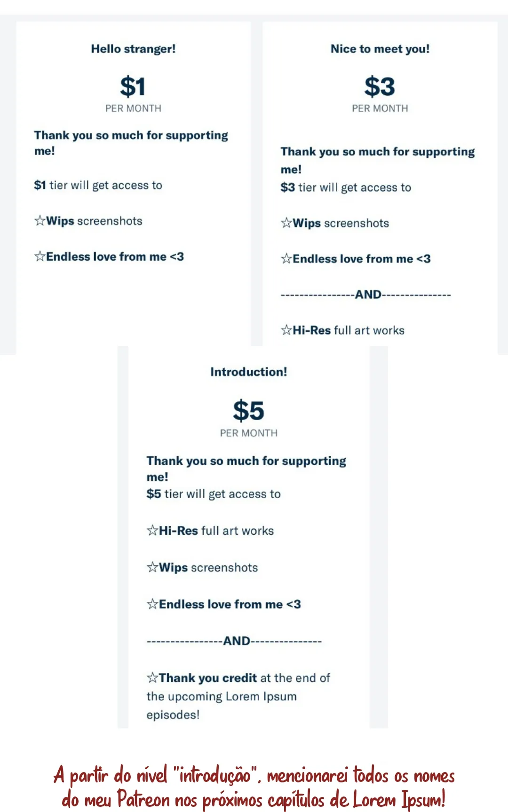Select the Nice to meet you! tier title
This screenshot has width=508, height=812.
click(x=380, y=49)
